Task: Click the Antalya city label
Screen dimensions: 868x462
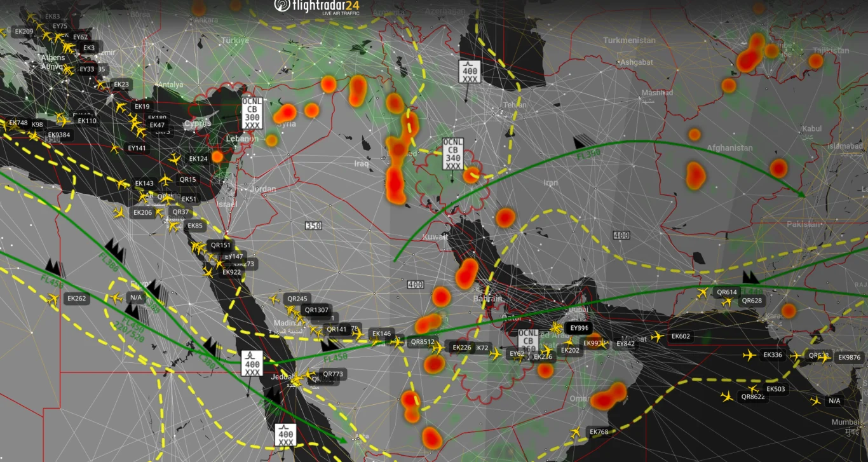Action: tap(170, 85)
